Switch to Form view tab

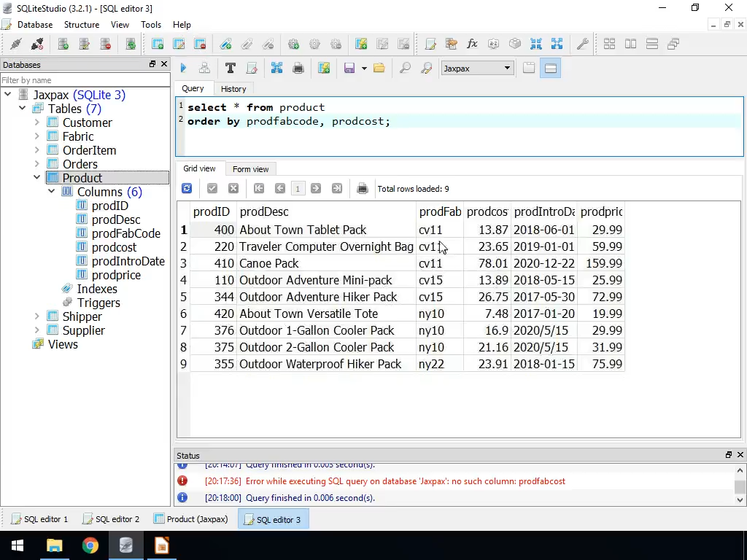250,168
